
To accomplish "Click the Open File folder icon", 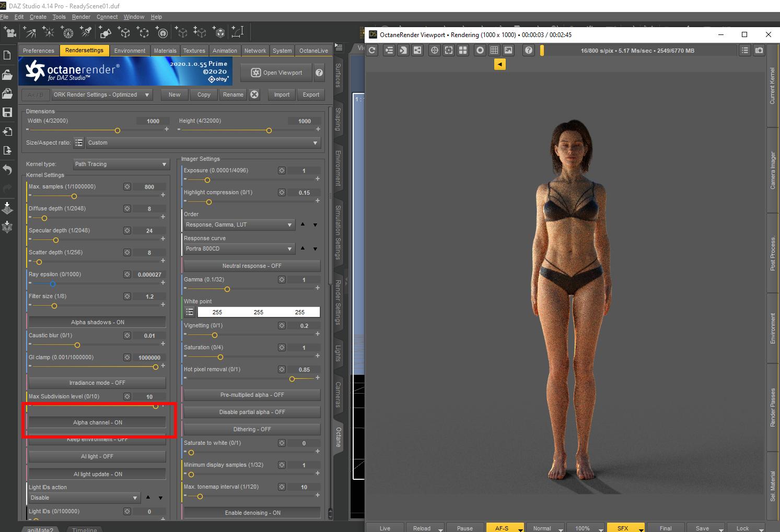I will [x=7, y=75].
